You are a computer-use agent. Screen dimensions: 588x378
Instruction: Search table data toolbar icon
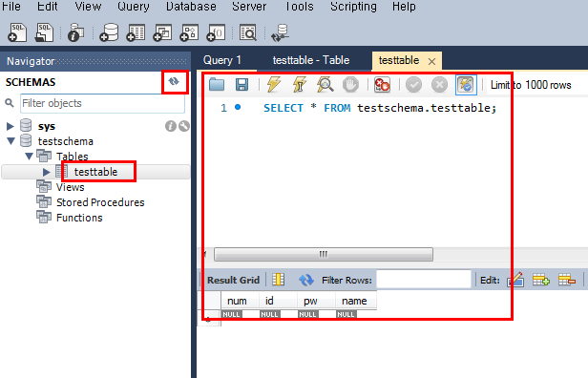[x=248, y=32]
